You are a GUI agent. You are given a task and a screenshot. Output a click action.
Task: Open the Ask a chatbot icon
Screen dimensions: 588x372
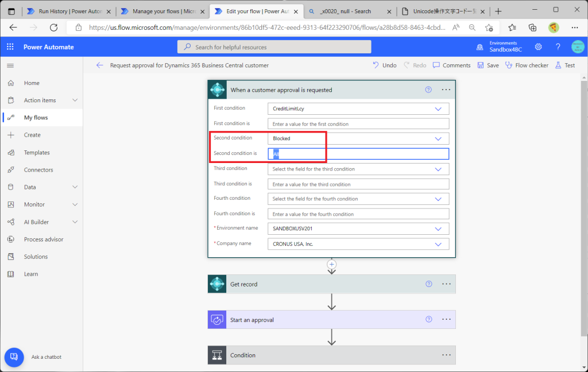pyautogui.click(x=14, y=356)
